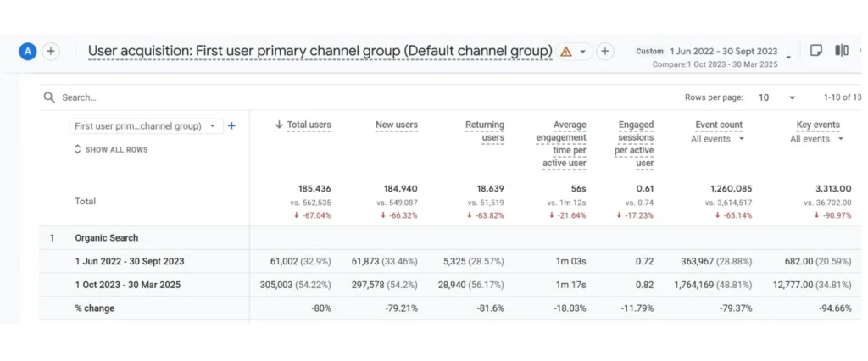The image size is (868, 361).
Task: Expand the First user primary channel group selector
Action: click(x=146, y=126)
